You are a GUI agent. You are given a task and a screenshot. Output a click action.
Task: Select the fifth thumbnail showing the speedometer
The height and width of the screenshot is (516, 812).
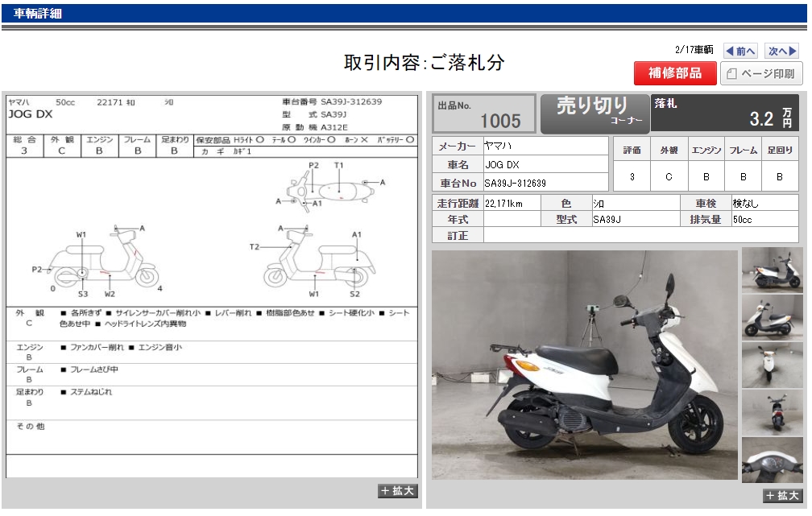coord(772,460)
